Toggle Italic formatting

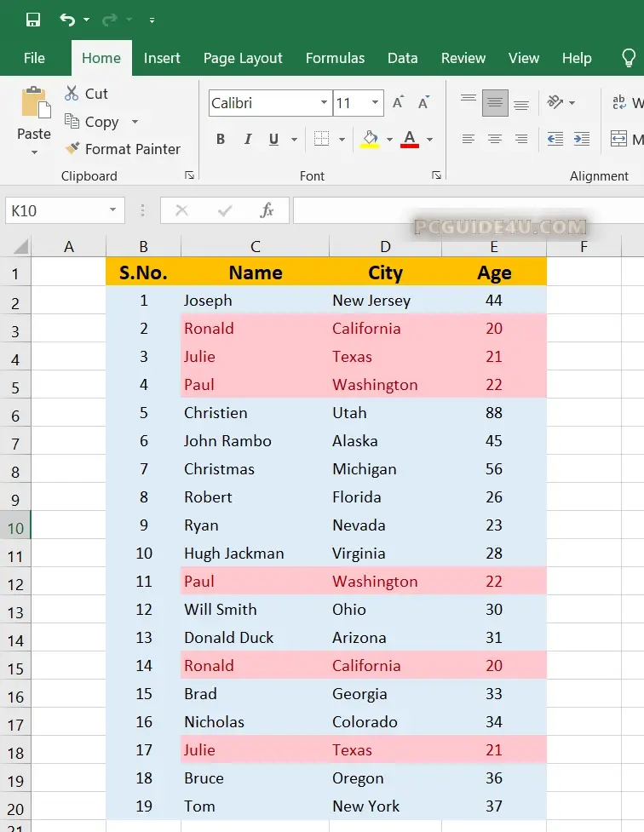tap(248, 139)
